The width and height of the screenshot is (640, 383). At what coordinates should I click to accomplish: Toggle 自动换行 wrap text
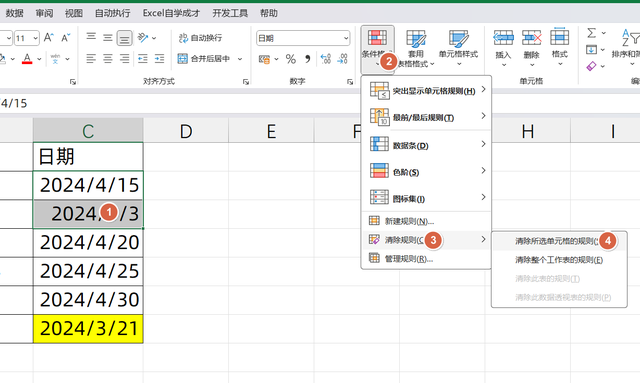click(200, 38)
